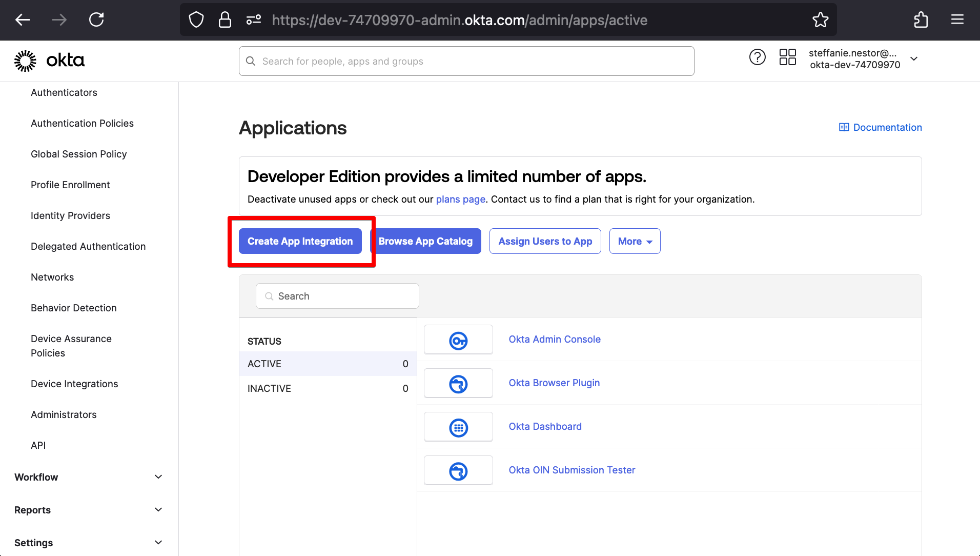
Task: Bookmark this page with the star
Action: [x=821, y=20]
